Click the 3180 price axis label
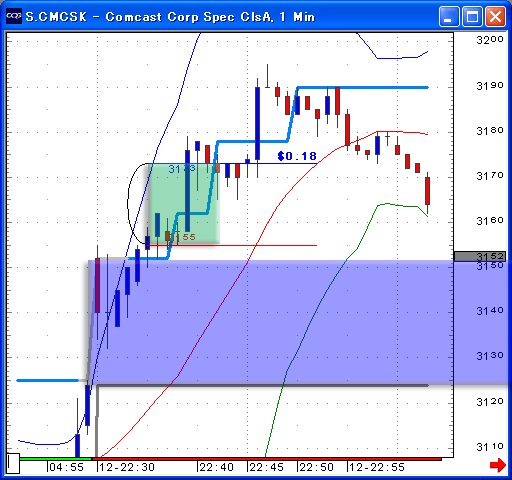 490,131
